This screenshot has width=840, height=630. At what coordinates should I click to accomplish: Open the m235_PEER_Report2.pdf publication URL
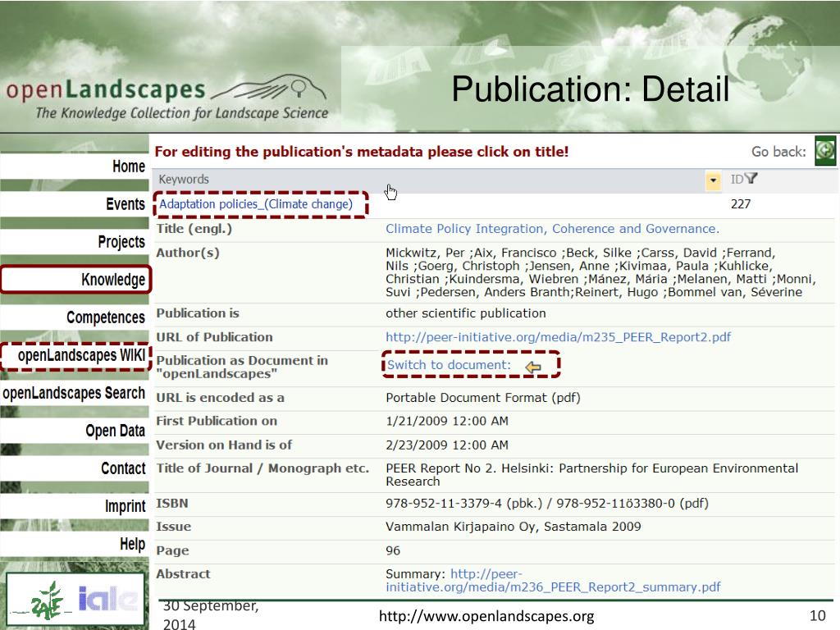pos(558,337)
